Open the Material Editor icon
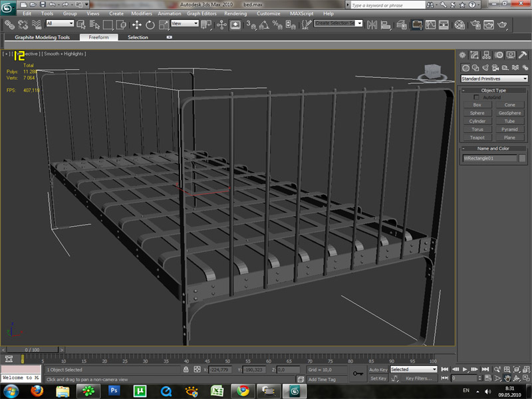532x399 pixels. pyautogui.click(x=460, y=25)
